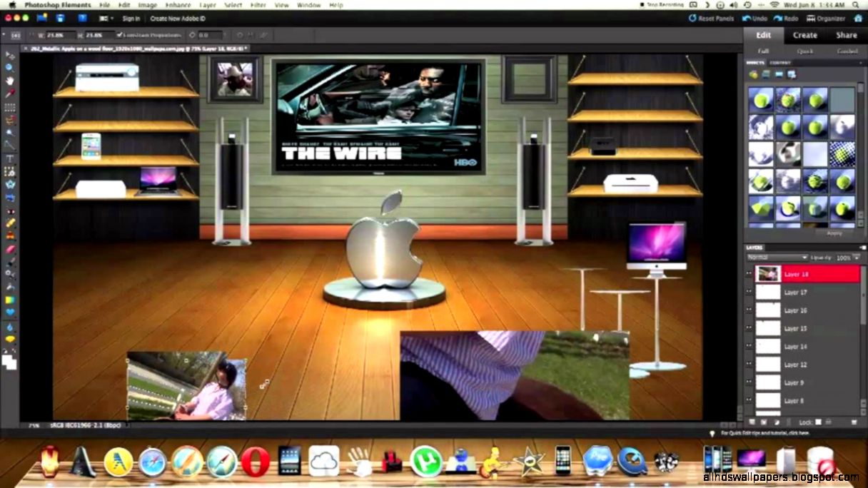The width and height of the screenshot is (868, 488).
Task: Open the Enhance menu
Action: (178, 5)
